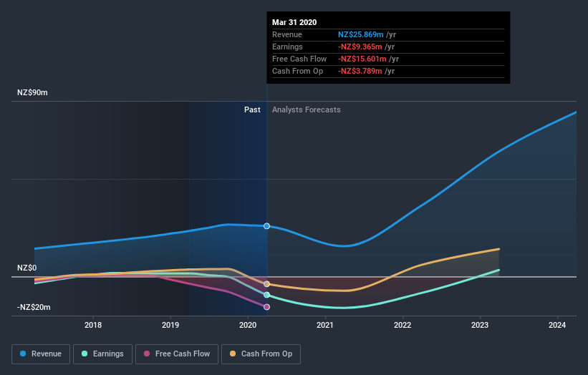Click the Cash From Op row label in tooltip

[297, 71]
